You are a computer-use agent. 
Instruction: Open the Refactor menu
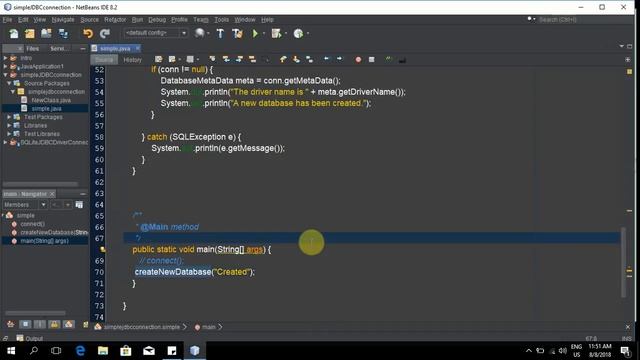(115, 20)
